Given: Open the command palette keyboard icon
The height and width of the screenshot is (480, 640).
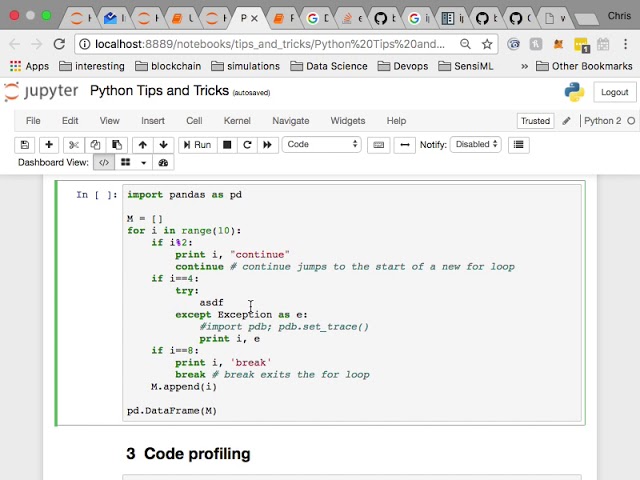Looking at the screenshot, I should (378, 145).
